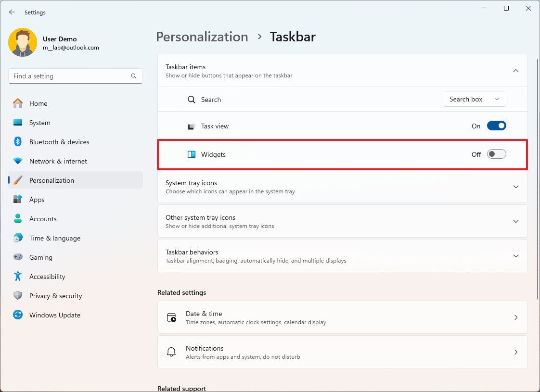The width and height of the screenshot is (540, 392).
Task: Open Date & time related settings
Action: (342, 317)
